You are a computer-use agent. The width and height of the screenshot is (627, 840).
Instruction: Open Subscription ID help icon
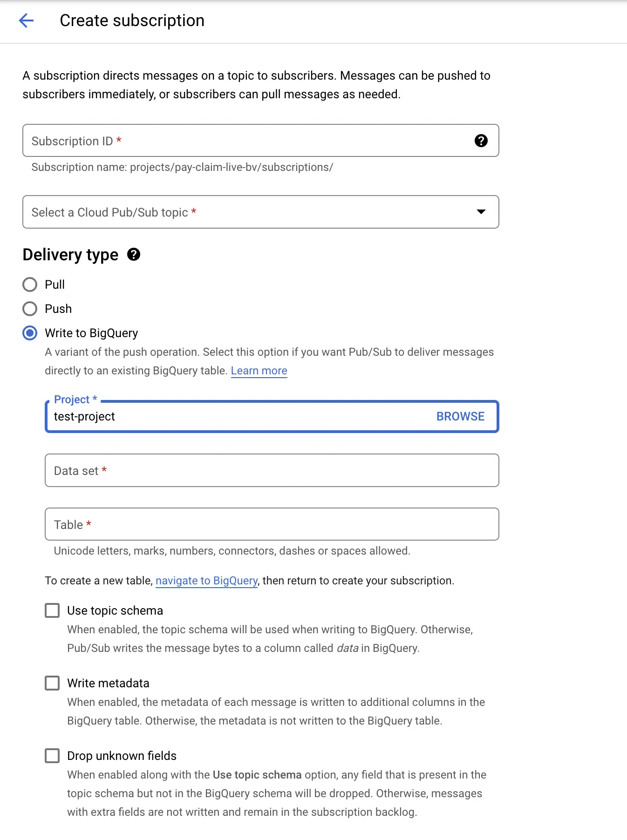click(481, 141)
